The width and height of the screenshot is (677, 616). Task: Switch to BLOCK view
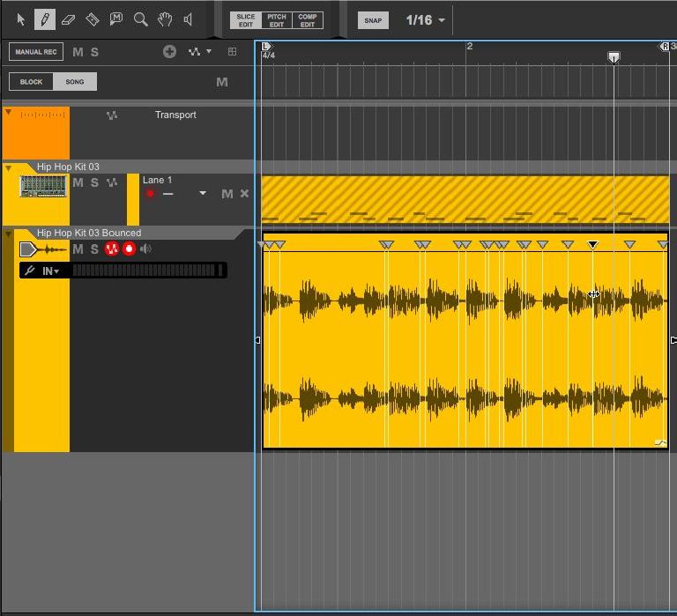coord(31,82)
